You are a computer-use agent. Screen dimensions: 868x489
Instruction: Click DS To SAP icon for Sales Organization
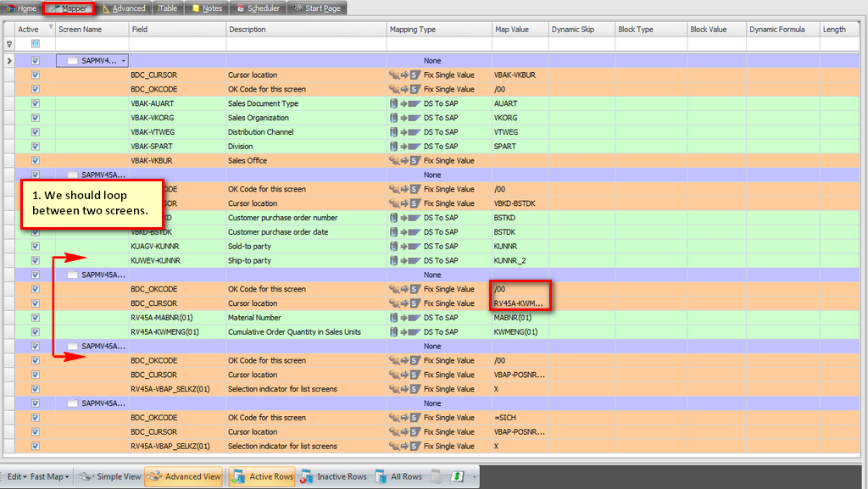[404, 118]
